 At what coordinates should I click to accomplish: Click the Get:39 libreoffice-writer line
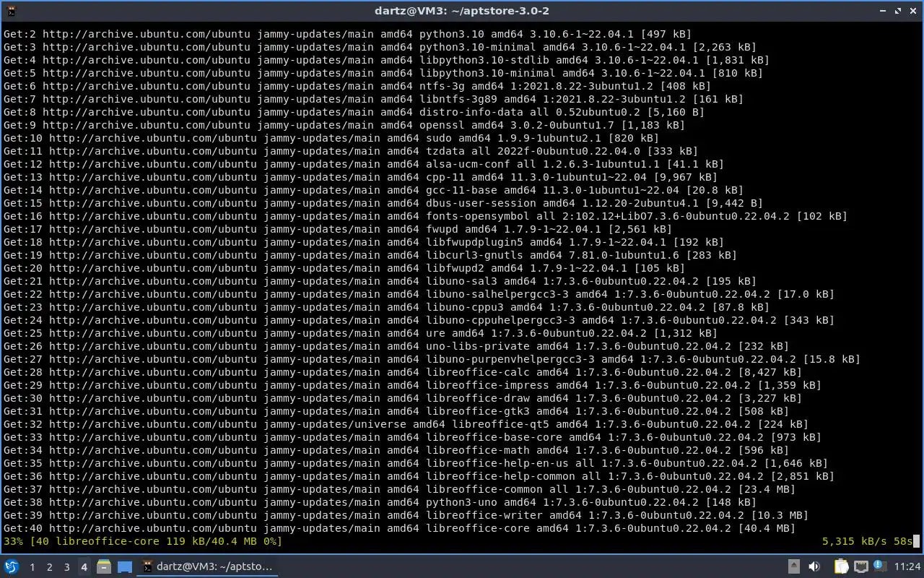click(x=406, y=515)
